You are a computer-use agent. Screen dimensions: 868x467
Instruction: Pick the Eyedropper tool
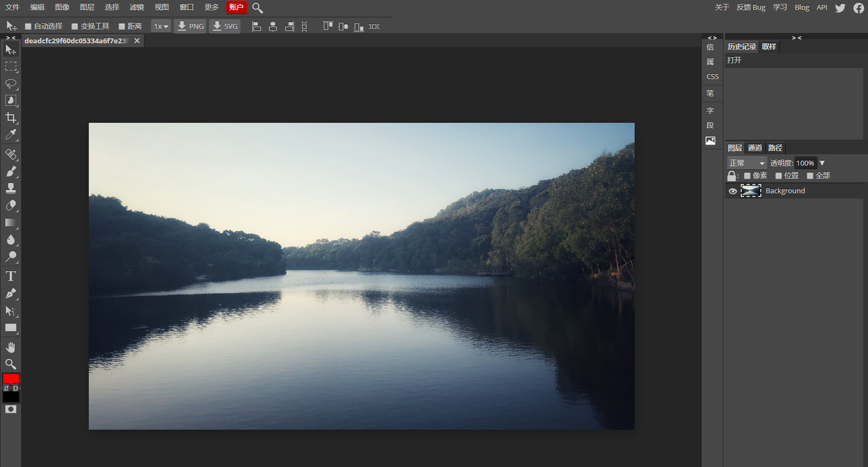[x=11, y=134]
